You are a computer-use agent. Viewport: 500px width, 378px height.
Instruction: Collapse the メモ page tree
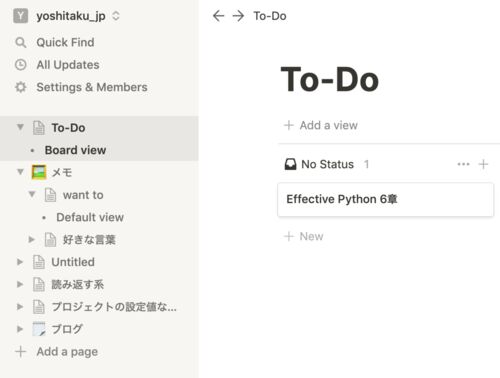click(x=20, y=172)
